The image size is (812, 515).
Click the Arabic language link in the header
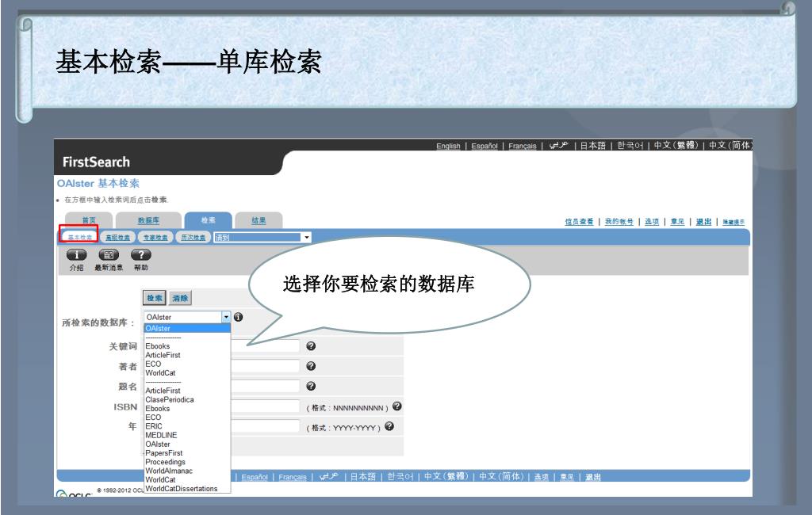click(558, 146)
